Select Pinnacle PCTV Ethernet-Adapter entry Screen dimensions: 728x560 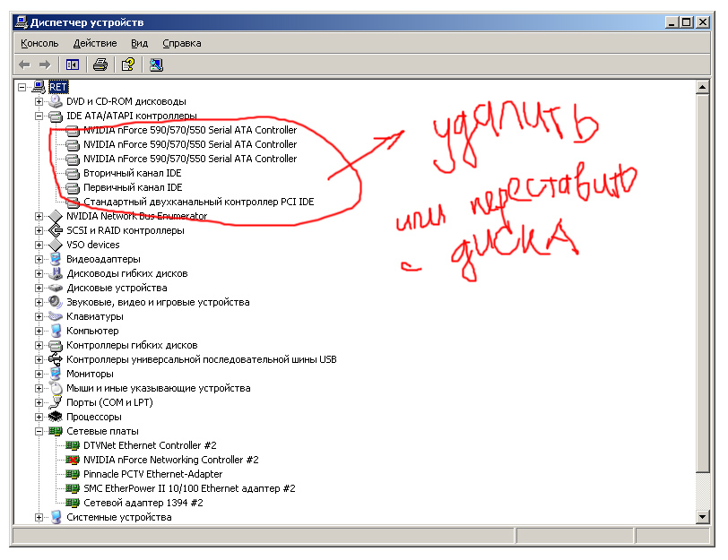152,474
